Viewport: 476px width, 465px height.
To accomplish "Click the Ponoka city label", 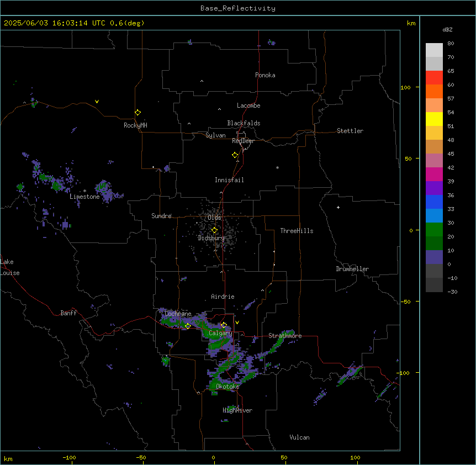I will (x=265, y=75).
